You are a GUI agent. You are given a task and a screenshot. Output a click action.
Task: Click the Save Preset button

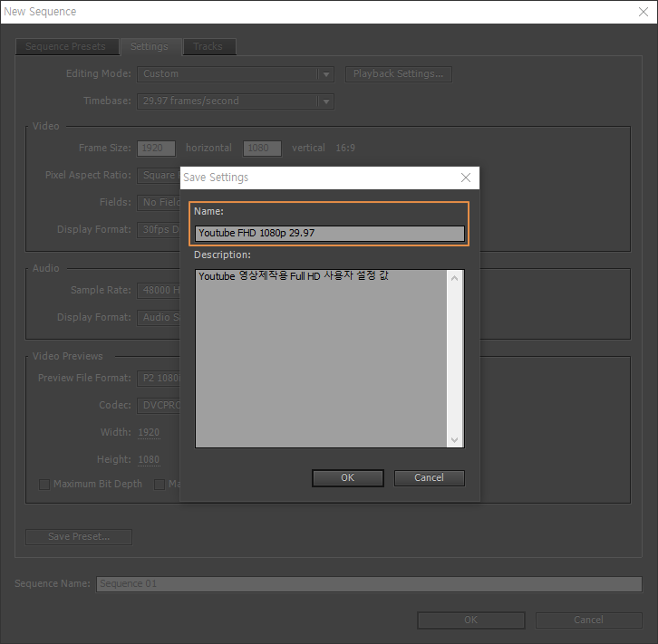79,537
